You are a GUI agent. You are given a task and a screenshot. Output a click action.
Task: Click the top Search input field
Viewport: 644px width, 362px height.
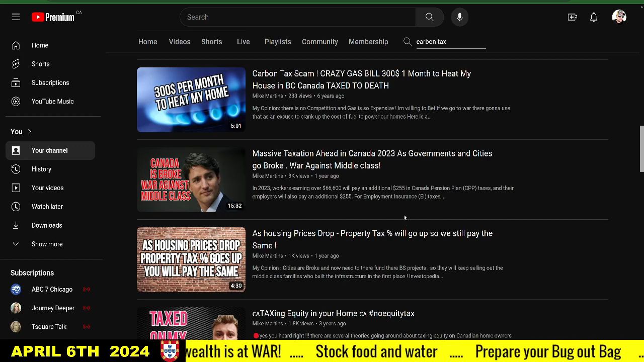coord(298,17)
